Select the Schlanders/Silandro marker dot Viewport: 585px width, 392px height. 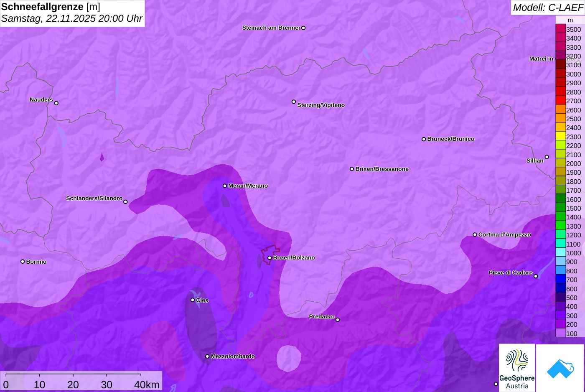coord(125,202)
